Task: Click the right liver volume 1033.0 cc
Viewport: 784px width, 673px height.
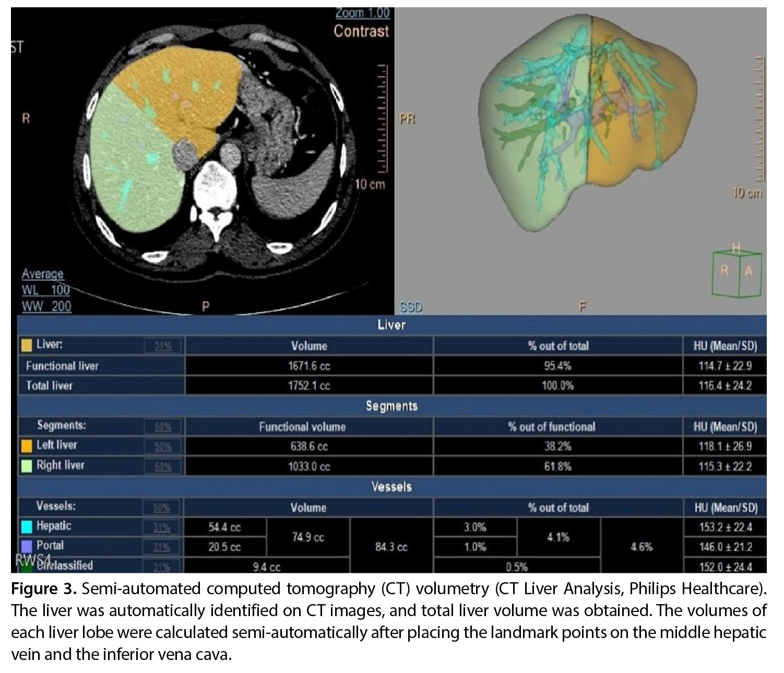Action: pyautogui.click(x=309, y=466)
